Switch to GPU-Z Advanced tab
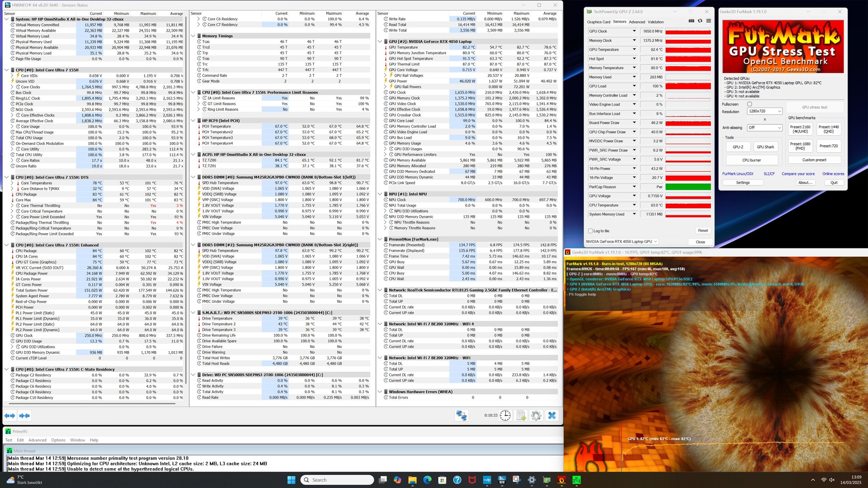This screenshot has width=868, height=488. coord(637,22)
